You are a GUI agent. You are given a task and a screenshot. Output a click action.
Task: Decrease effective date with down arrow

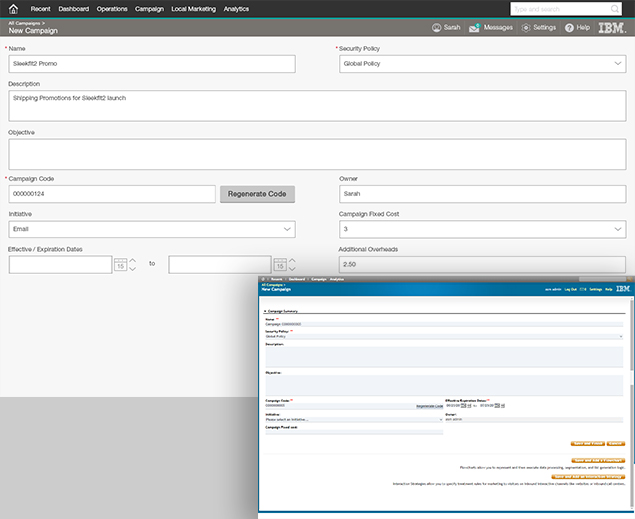tap(132, 269)
